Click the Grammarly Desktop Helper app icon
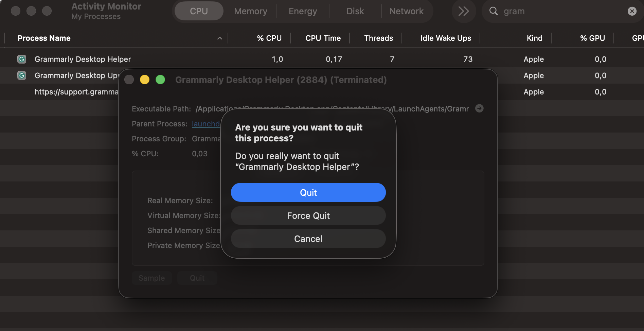644x331 pixels. pyautogui.click(x=22, y=59)
